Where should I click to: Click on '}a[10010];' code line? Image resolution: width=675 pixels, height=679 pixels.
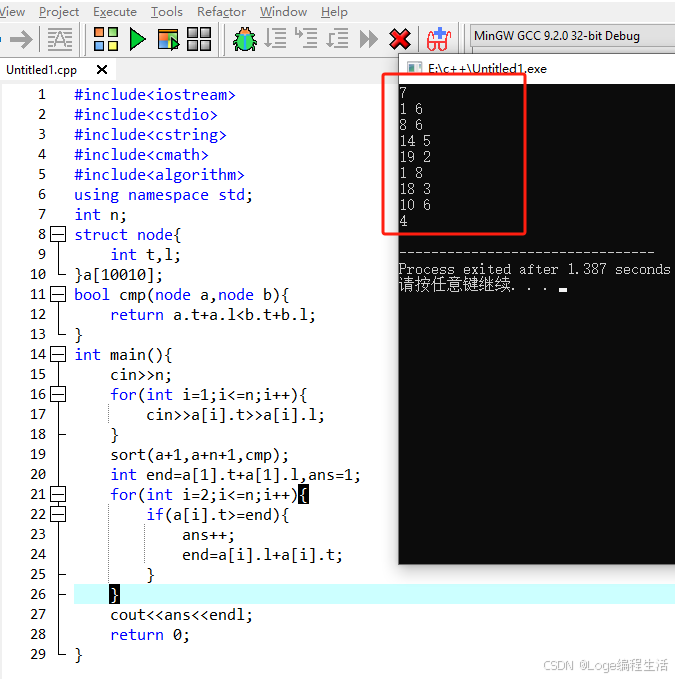point(119,275)
